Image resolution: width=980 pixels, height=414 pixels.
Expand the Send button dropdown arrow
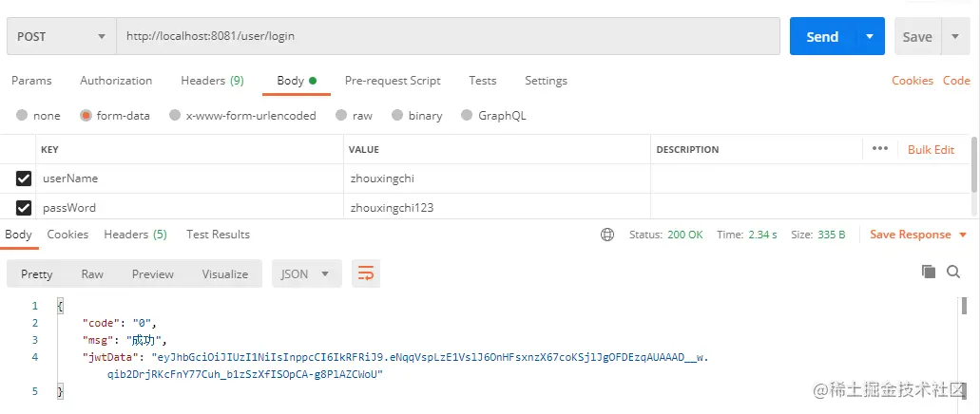[x=870, y=36]
